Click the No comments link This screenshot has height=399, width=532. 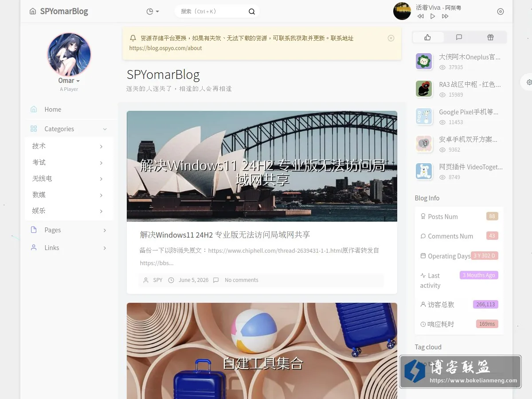241,280
